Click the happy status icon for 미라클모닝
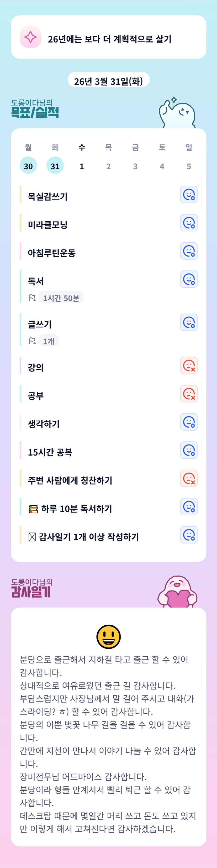Viewport: 217px width, 868px height. tap(189, 223)
